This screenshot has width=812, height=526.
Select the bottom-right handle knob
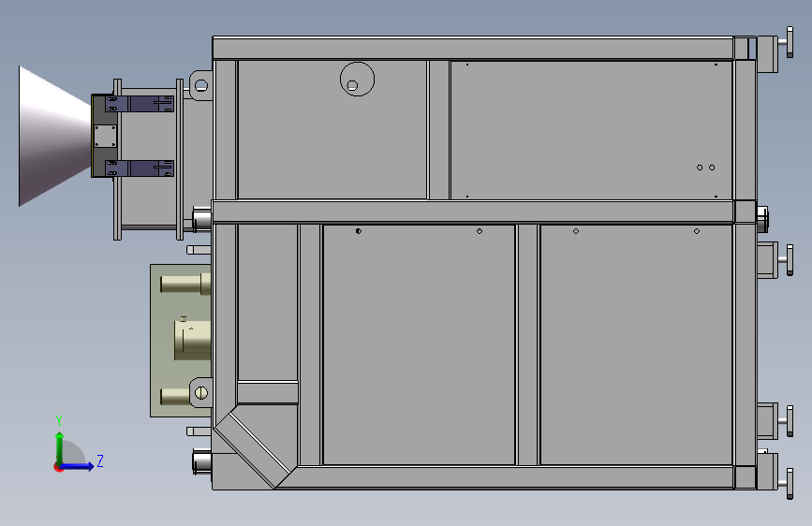pyautogui.click(x=790, y=484)
